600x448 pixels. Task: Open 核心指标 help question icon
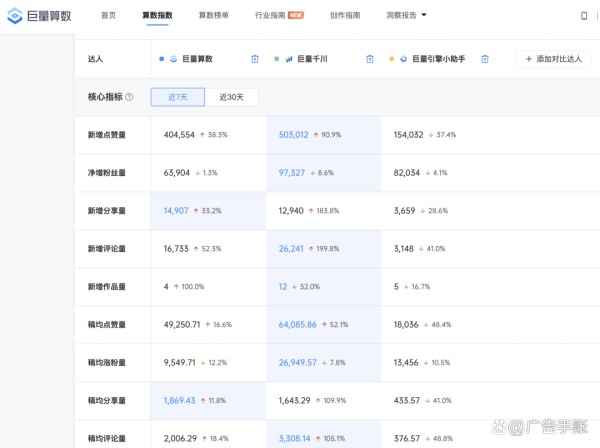[x=129, y=97]
